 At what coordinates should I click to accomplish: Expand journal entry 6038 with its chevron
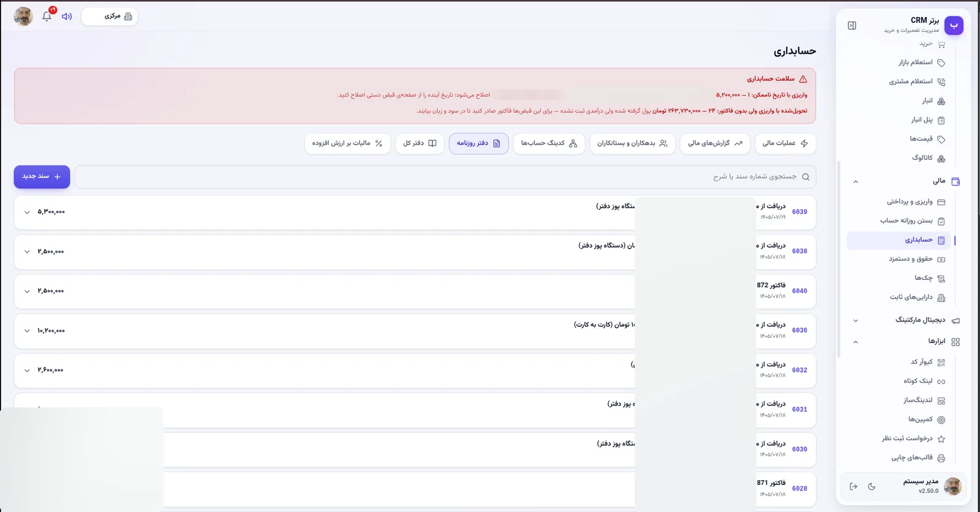click(x=27, y=252)
